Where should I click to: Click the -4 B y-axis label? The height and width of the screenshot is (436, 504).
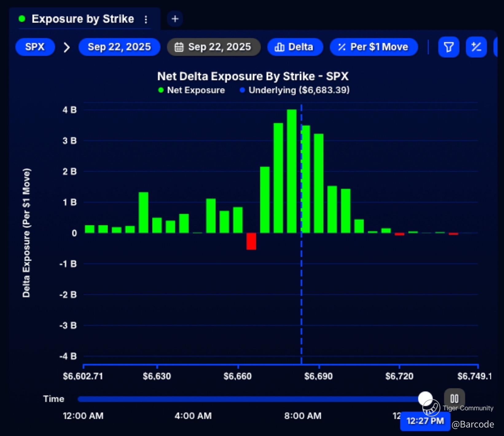pos(68,356)
